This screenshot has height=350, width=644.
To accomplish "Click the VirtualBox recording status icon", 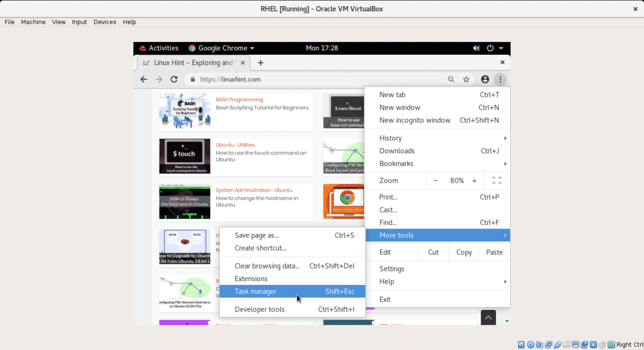I will (585, 345).
